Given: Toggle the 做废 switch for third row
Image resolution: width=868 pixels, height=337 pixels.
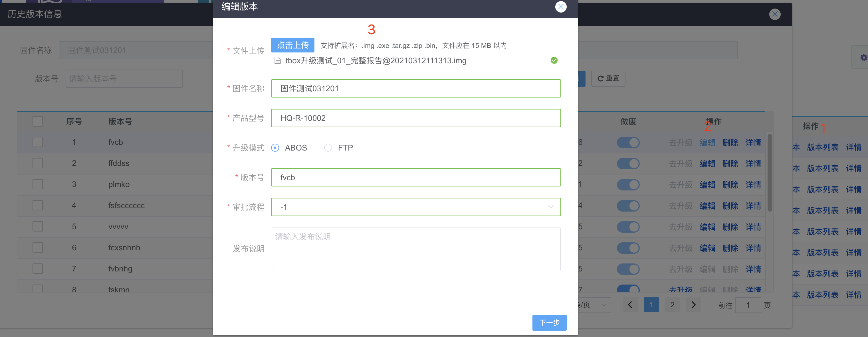Looking at the screenshot, I should tap(628, 185).
